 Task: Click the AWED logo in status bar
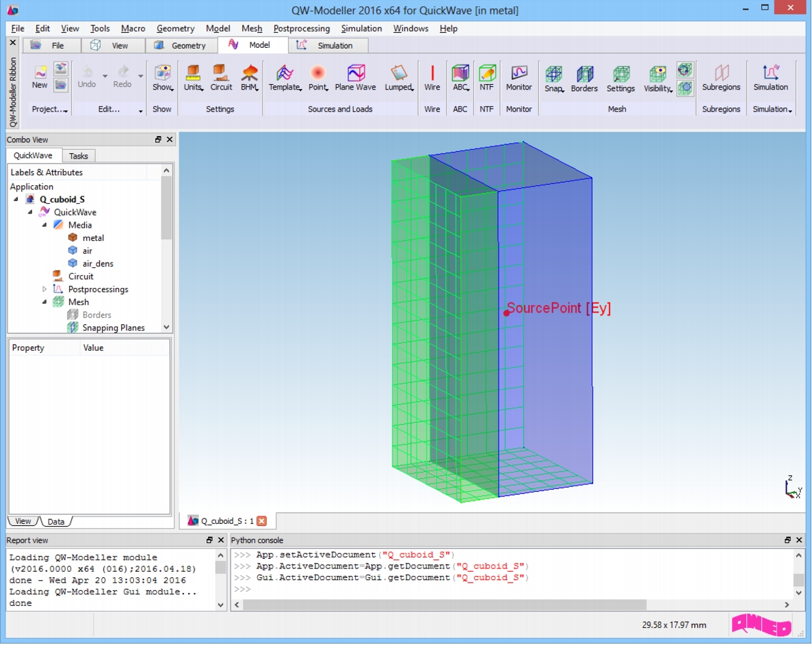[761, 624]
